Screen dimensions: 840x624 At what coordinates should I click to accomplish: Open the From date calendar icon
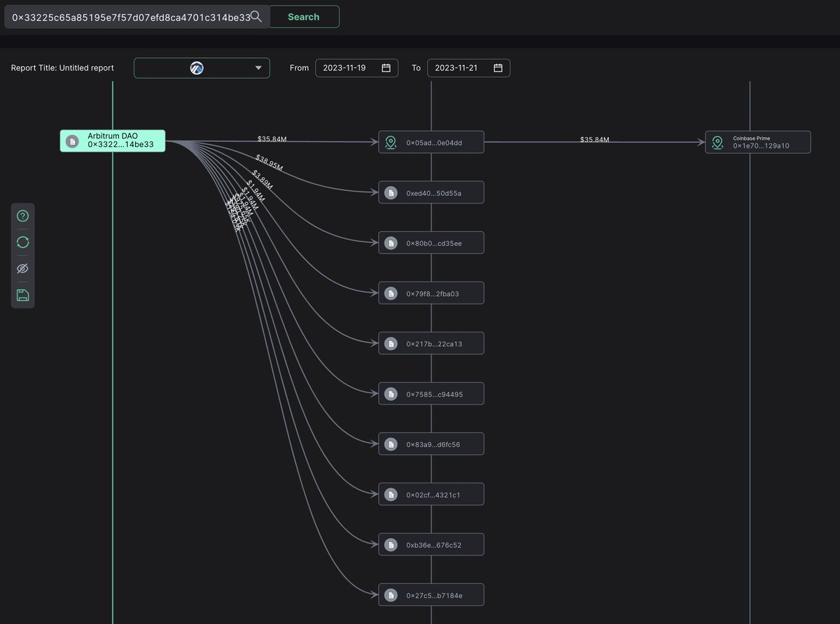click(x=386, y=68)
